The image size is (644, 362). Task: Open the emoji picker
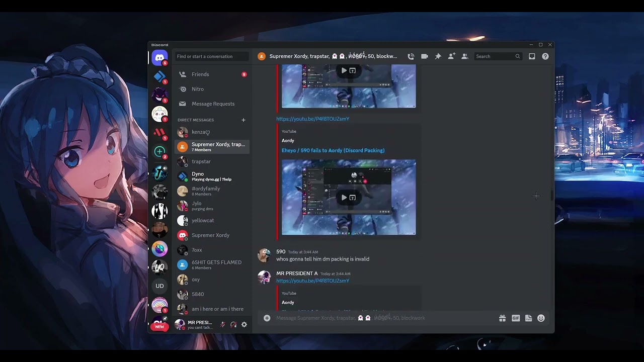541,318
